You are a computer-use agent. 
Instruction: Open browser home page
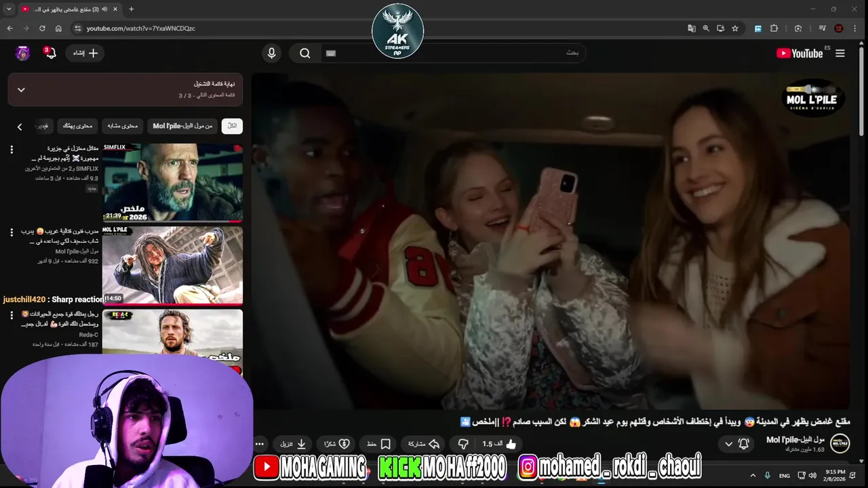pyautogui.click(x=58, y=28)
